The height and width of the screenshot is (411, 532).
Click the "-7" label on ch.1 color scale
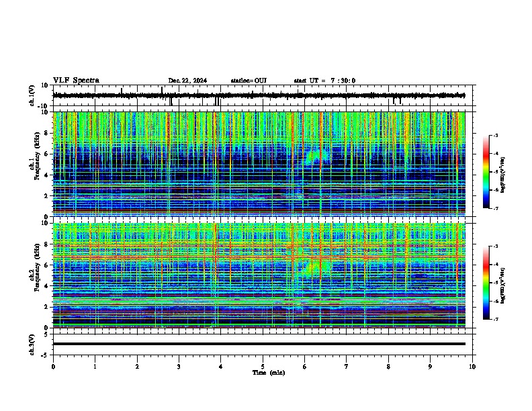point(496,208)
